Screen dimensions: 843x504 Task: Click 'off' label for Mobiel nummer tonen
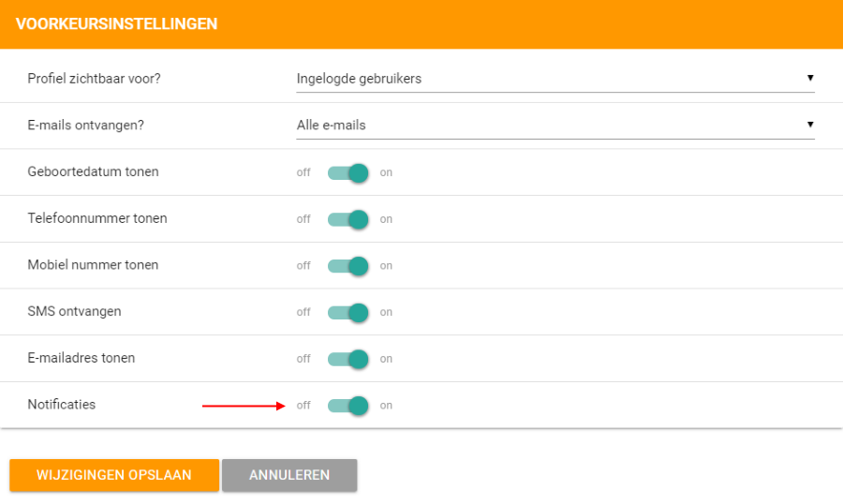point(303,266)
